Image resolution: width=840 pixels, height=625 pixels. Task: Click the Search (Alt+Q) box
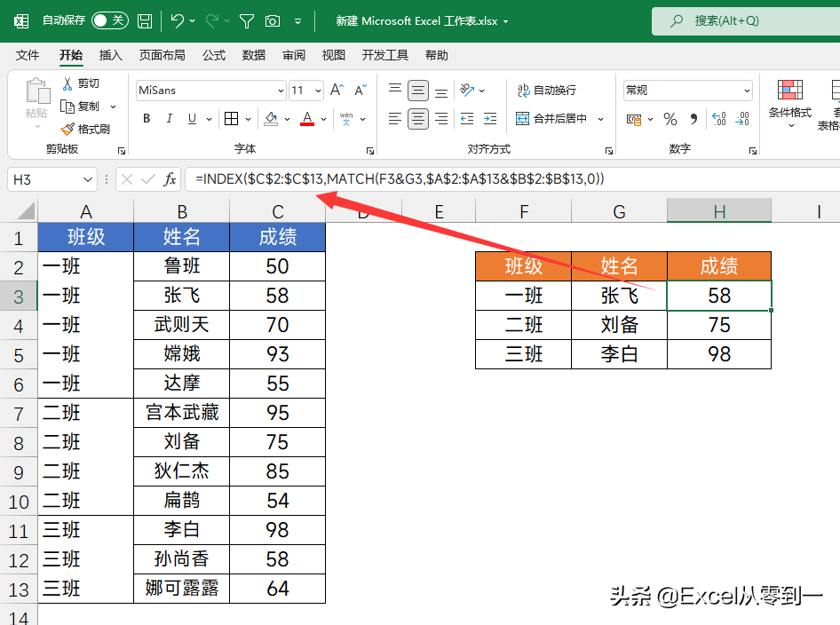pyautogui.click(x=746, y=21)
